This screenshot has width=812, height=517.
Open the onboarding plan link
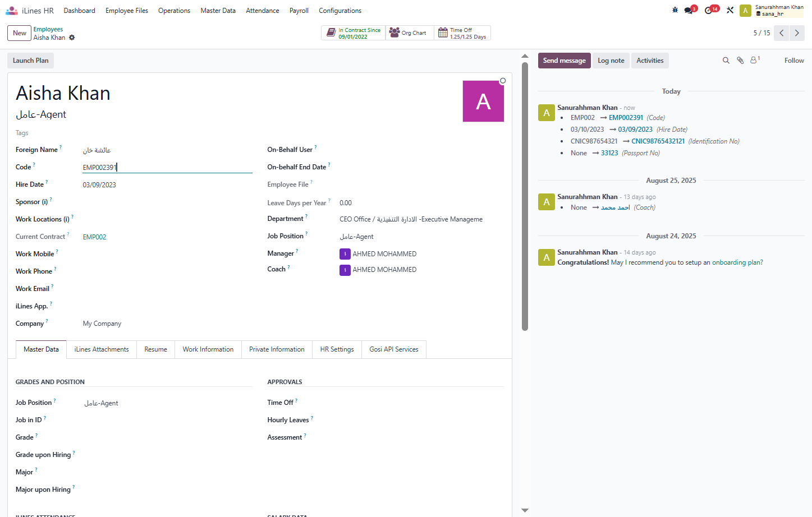point(737,262)
